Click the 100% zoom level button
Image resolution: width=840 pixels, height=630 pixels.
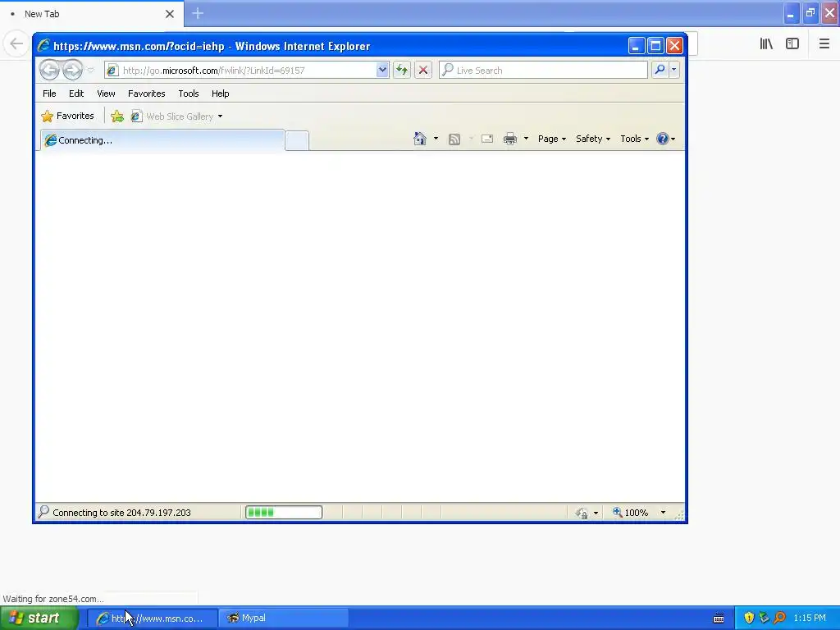pos(631,513)
